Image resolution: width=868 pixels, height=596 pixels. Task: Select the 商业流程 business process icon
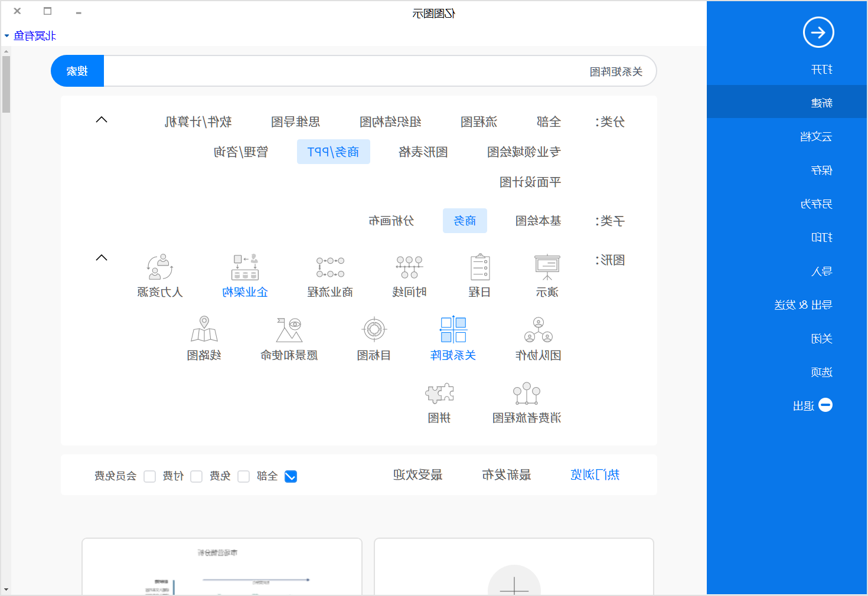[x=330, y=267]
